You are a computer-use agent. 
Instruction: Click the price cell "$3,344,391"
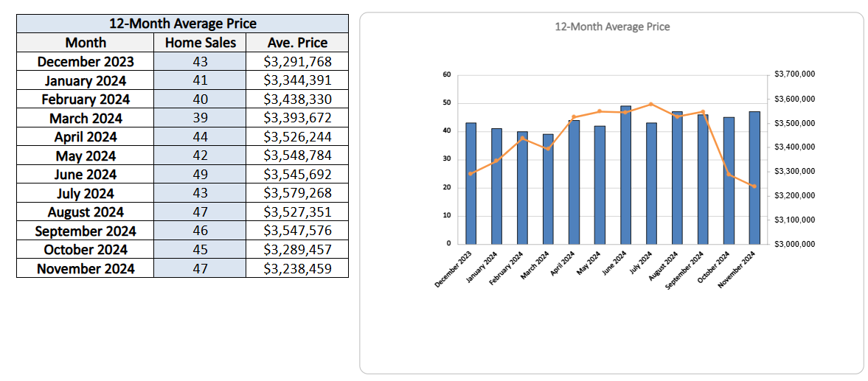pyautogui.click(x=297, y=80)
